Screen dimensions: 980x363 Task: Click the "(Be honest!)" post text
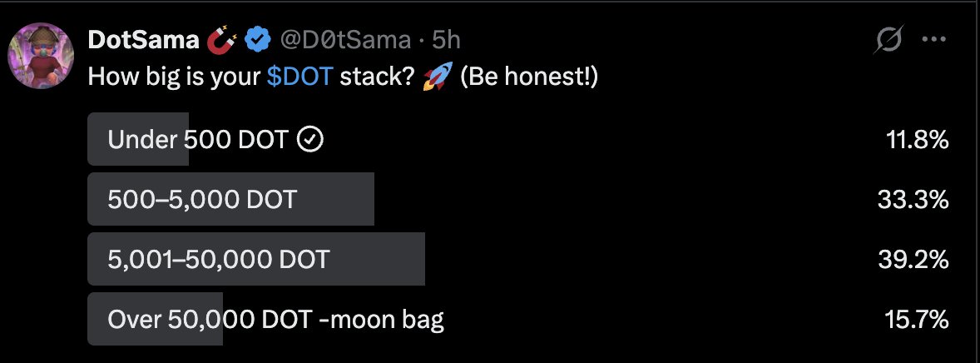(x=529, y=77)
